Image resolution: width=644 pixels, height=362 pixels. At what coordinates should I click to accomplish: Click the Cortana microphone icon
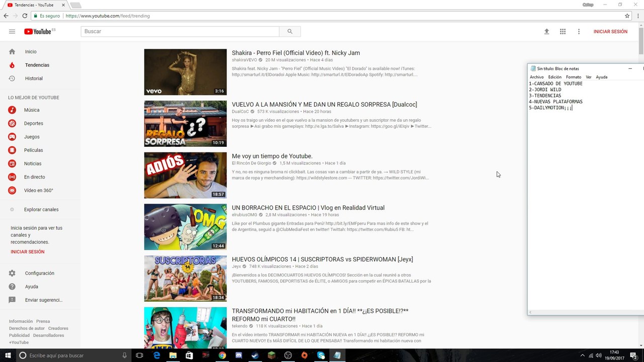click(x=125, y=355)
